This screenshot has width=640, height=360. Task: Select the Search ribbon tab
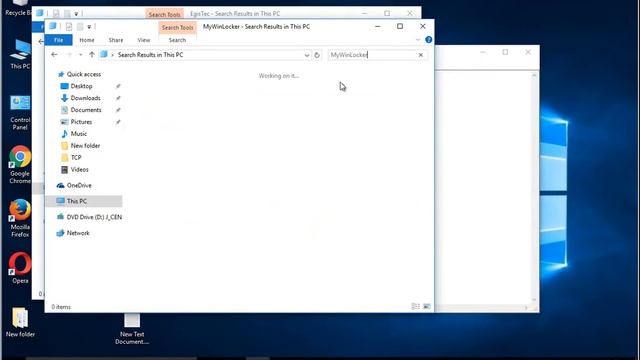tap(177, 40)
